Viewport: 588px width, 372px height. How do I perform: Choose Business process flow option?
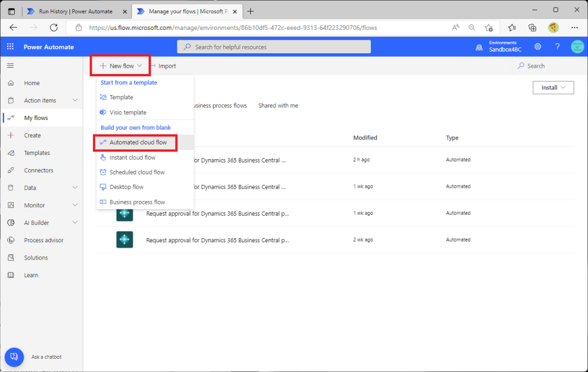[x=145, y=201]
